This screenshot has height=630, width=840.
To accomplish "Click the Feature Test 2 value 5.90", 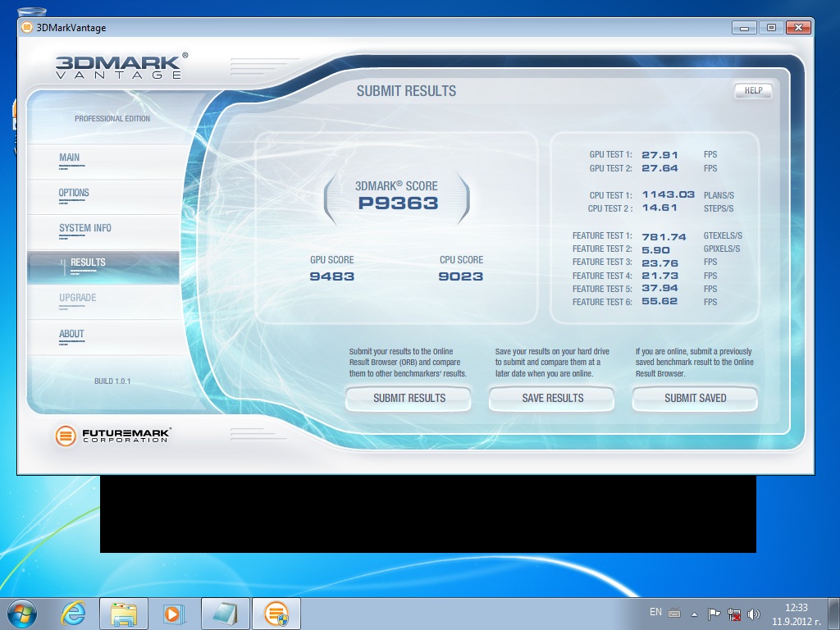I will [x=655, y=250].
